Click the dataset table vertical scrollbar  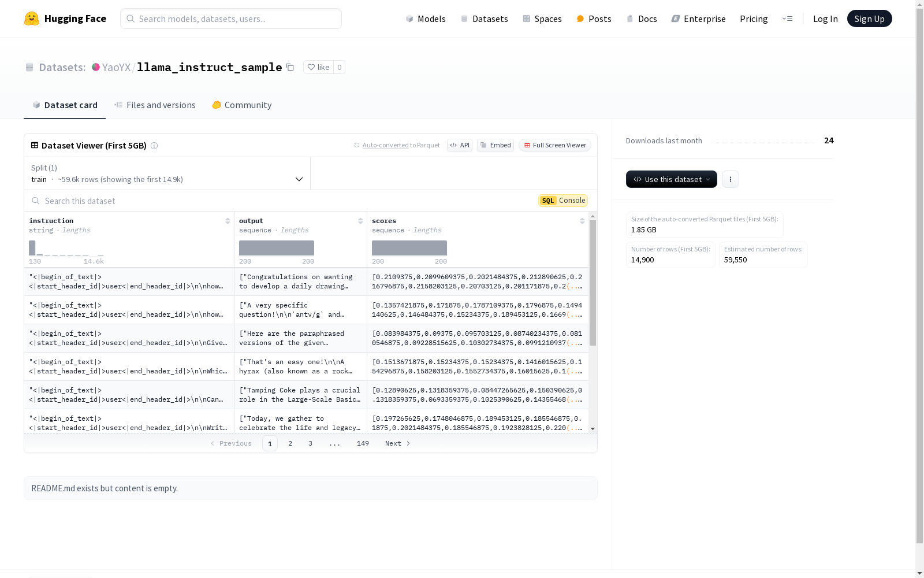(593, 283)
